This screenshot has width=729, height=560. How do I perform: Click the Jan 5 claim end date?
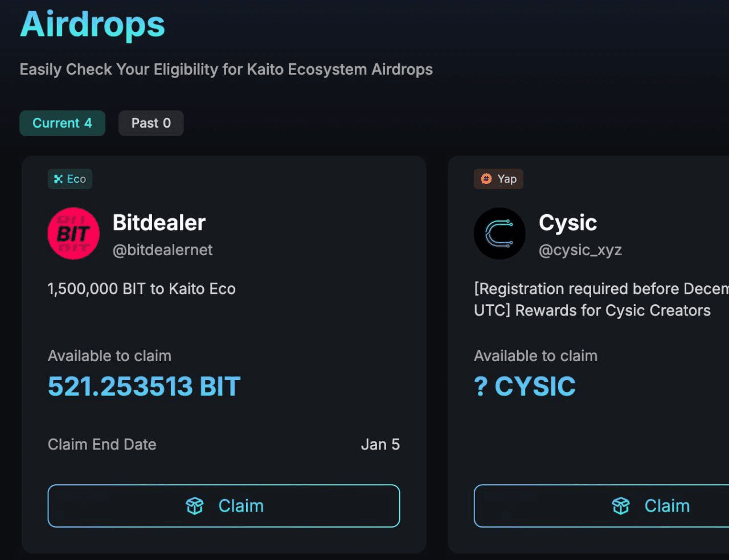tap(380, 444)
